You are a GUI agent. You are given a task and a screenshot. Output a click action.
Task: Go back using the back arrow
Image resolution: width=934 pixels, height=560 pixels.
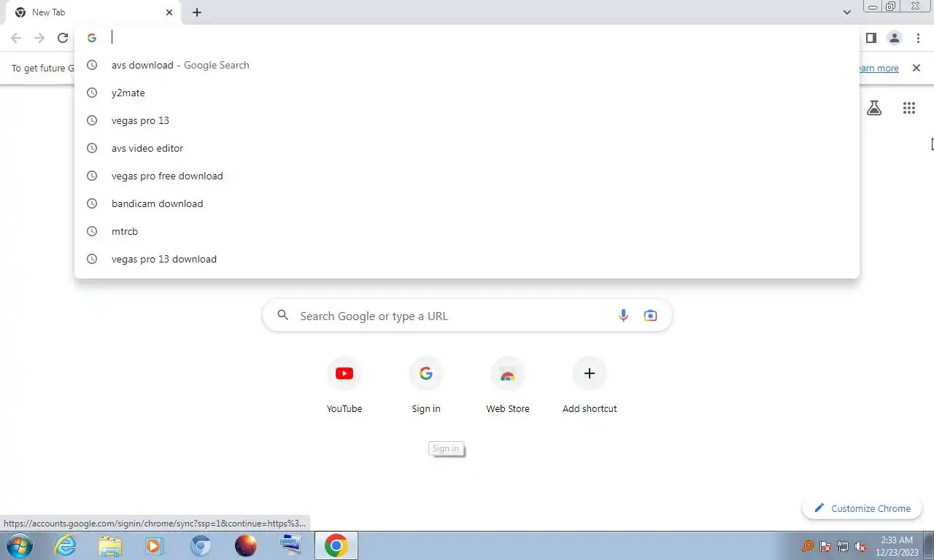click(x=16, y=38)
